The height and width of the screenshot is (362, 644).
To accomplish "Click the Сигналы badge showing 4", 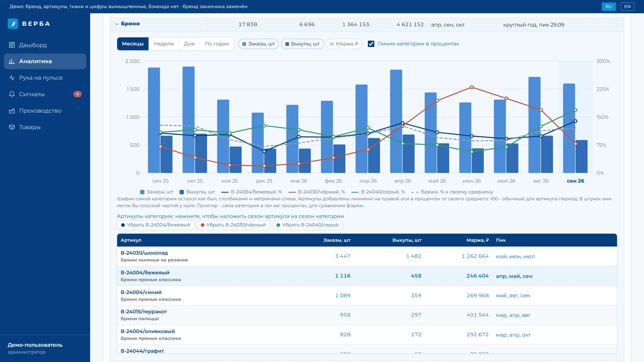I will coord(77,94).
